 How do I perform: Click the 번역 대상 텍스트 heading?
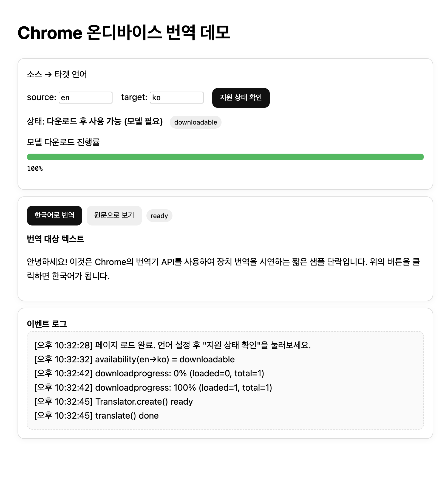point(55,239)
